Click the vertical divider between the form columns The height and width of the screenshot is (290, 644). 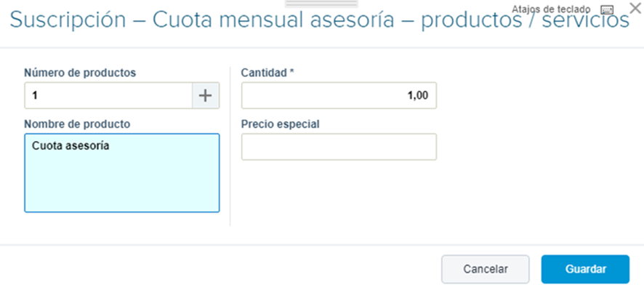coord(230,146)
